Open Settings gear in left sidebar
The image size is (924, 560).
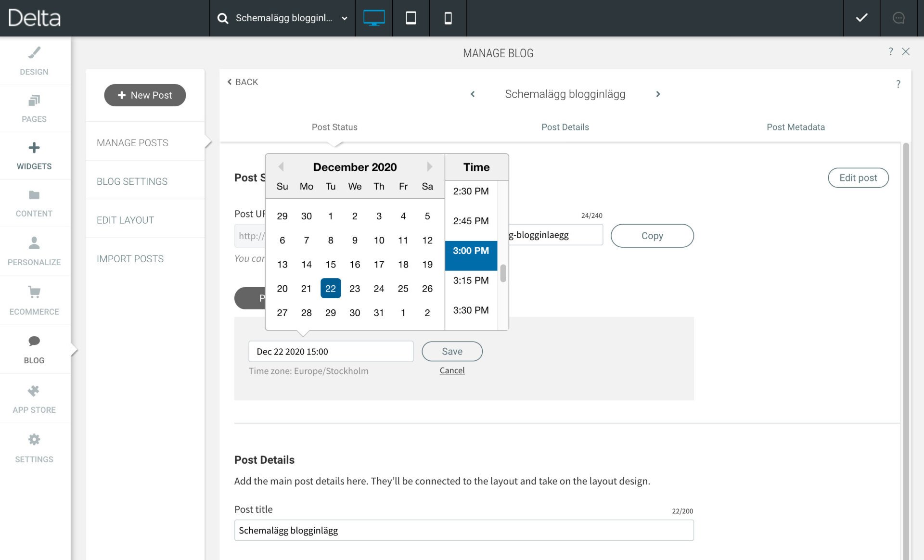[34, 439]
